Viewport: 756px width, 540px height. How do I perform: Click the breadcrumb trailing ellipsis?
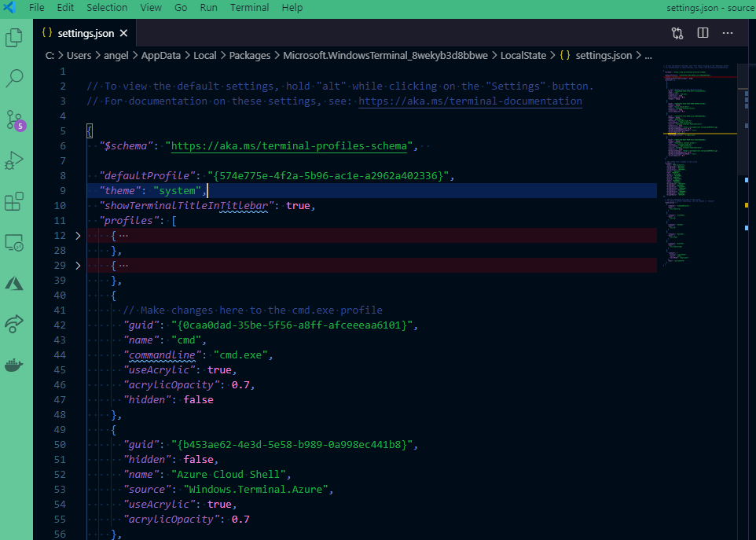(x=648, y=56)
